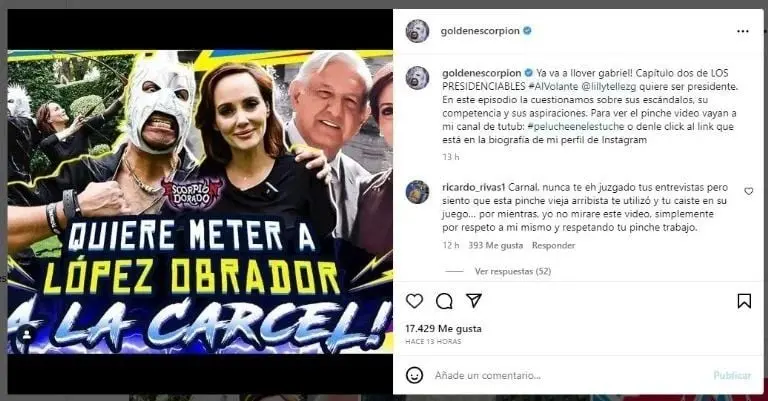The width and height of the screenshot is (768, 401).
Task: Show tagged people icon on the image
Action: click(27, 335)
